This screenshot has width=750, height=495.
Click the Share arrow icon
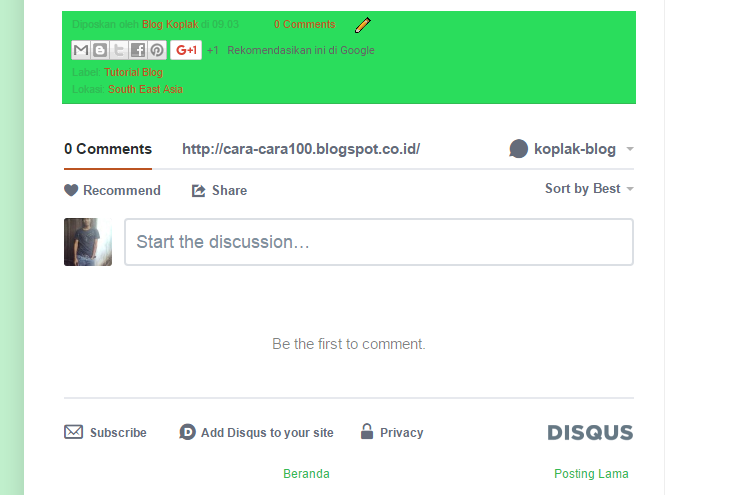199,190
